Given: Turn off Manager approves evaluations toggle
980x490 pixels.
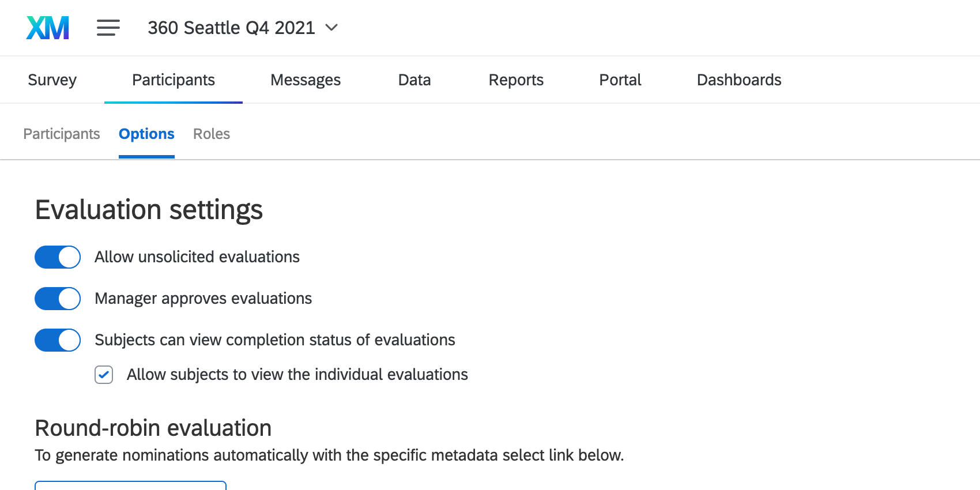Looking at the screenshot, I should (x=58, y=299).
